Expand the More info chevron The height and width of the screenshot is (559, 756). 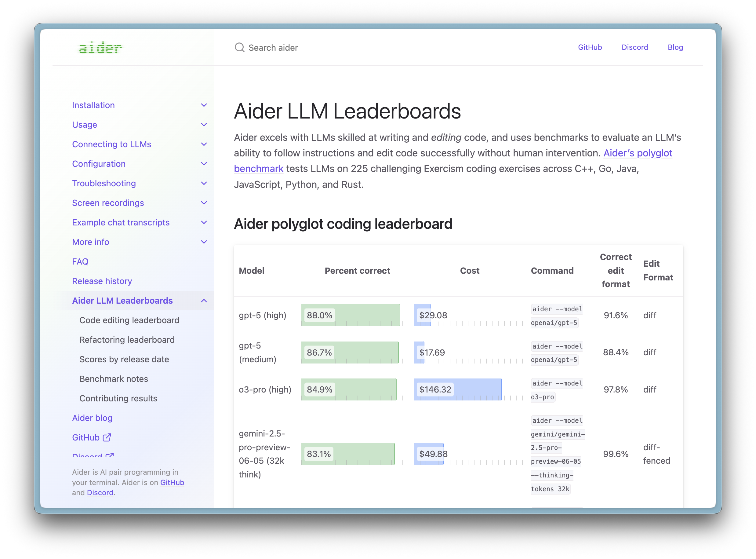click(x=204, y=242)
